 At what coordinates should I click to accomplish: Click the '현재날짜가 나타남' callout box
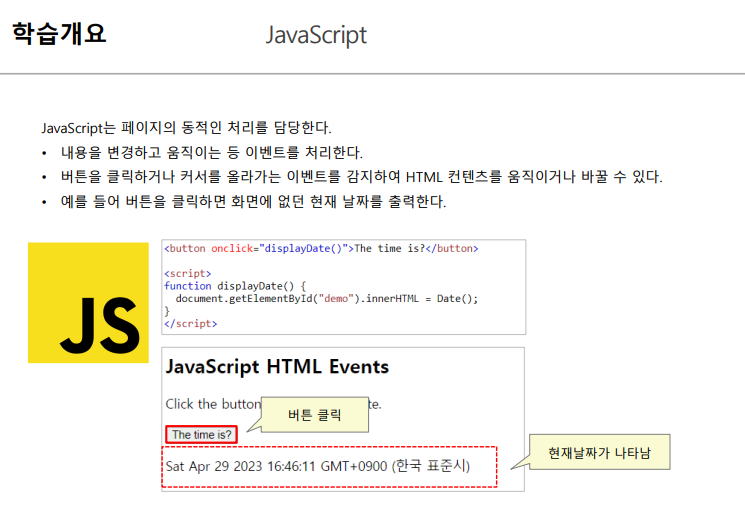[x=600, y=452]
